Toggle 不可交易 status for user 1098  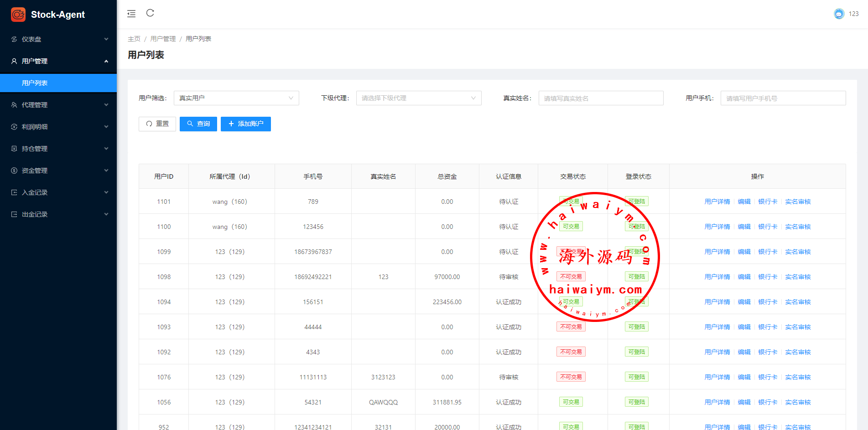tap(571, 277)
